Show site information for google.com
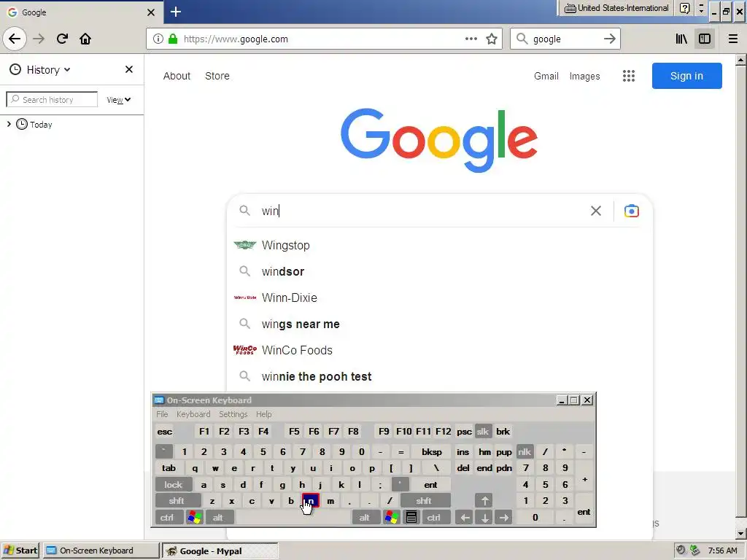This screenshot has width=747, height=560. 158,39
